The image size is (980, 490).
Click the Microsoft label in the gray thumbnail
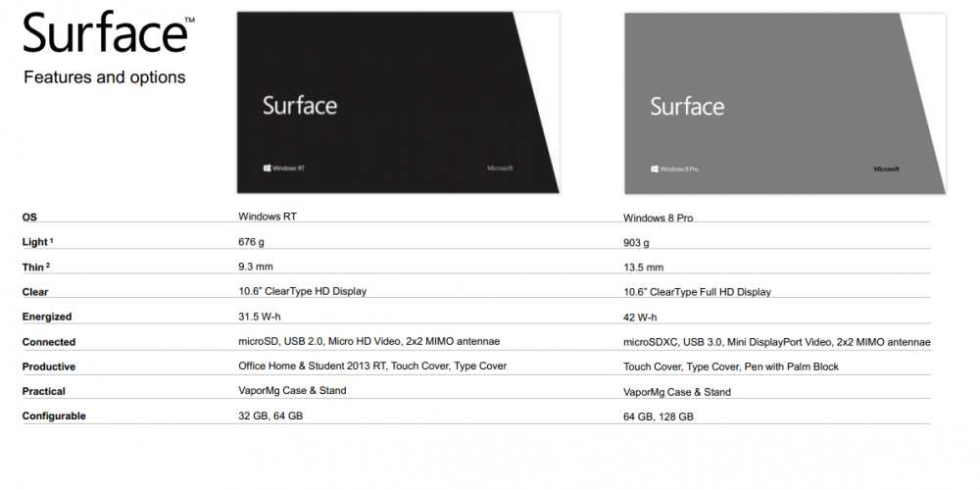[x=886, y=169]
